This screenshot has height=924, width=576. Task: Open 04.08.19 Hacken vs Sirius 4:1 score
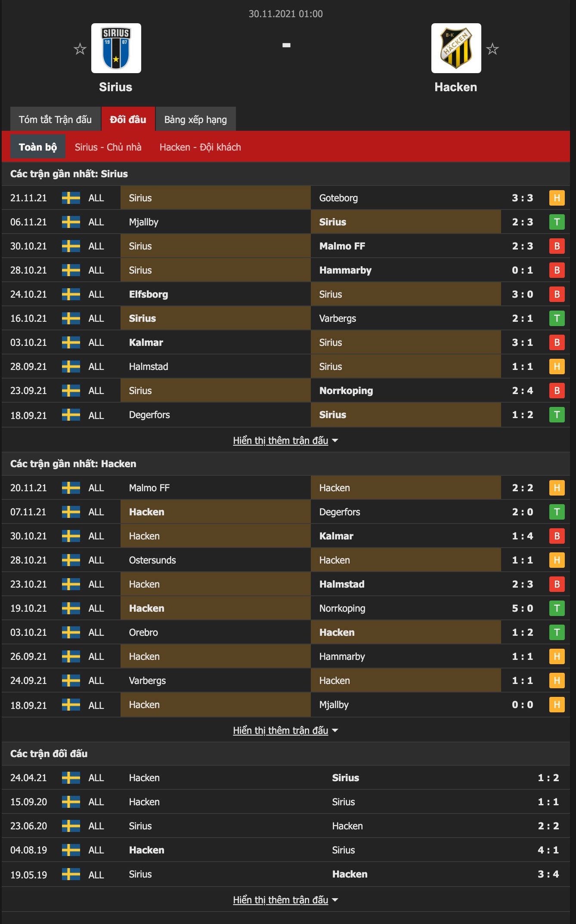(x=548, y=850)
